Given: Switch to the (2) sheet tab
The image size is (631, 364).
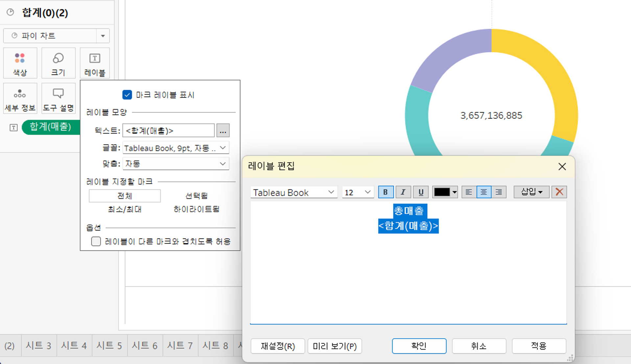Looking at the screenshot, I should pos(10,346).
